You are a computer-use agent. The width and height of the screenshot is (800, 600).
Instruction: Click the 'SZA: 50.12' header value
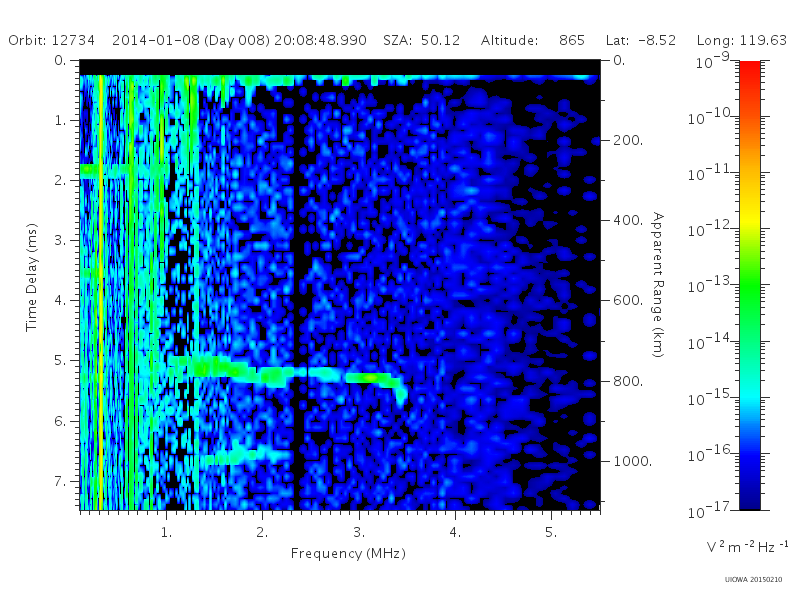coord(421,40)
